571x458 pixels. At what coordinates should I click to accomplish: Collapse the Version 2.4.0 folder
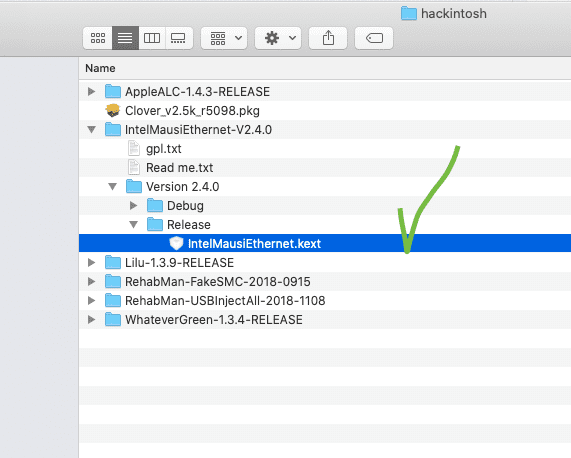(x=113, y=186)
